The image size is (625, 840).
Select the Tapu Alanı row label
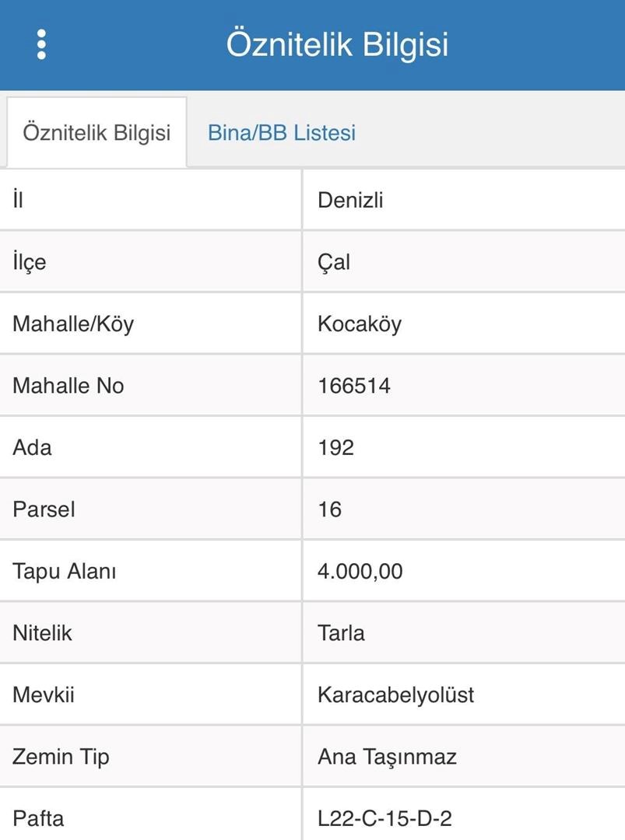(65, 572)
